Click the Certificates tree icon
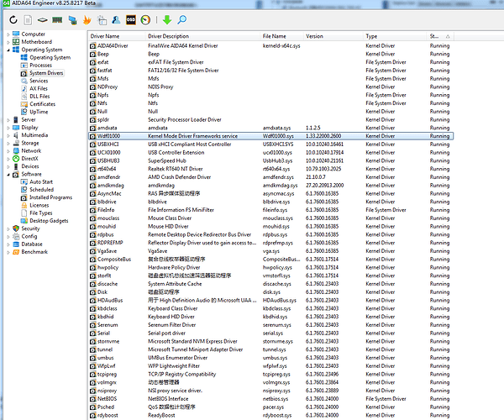 24,104
